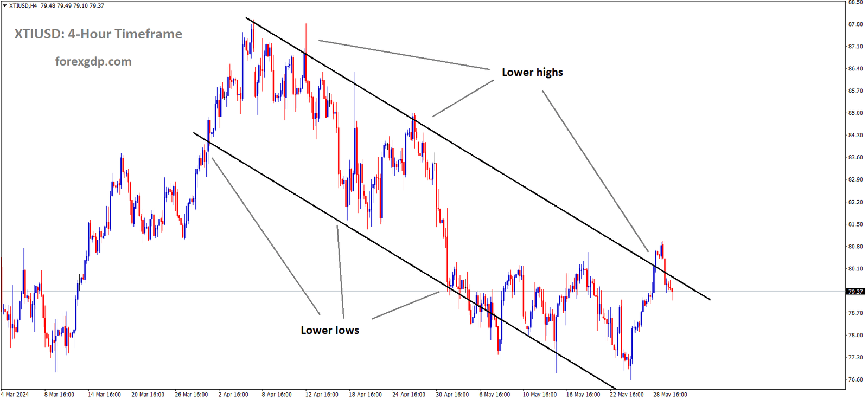The height and width of the screenshot is (400, 868).
Task: Click the 80.10 price axis label
Action: [x=856, y=269]
